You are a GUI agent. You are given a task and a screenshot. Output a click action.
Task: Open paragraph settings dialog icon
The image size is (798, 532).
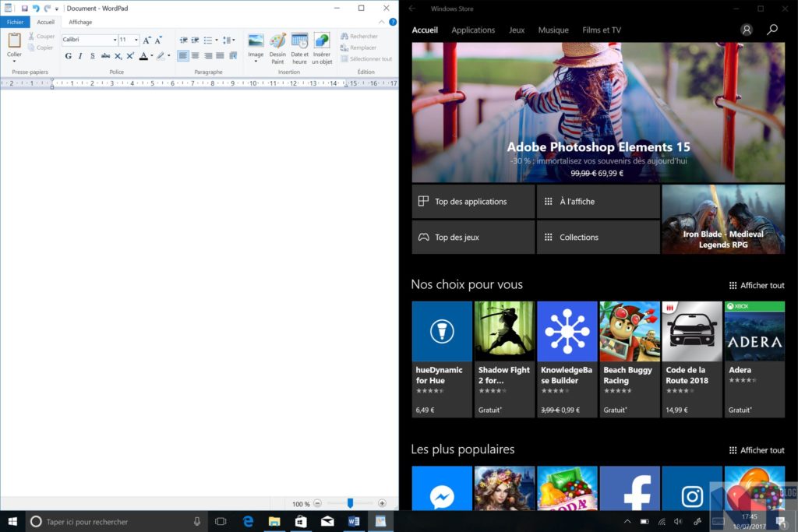pyautogui.click(x=233, y=55)
